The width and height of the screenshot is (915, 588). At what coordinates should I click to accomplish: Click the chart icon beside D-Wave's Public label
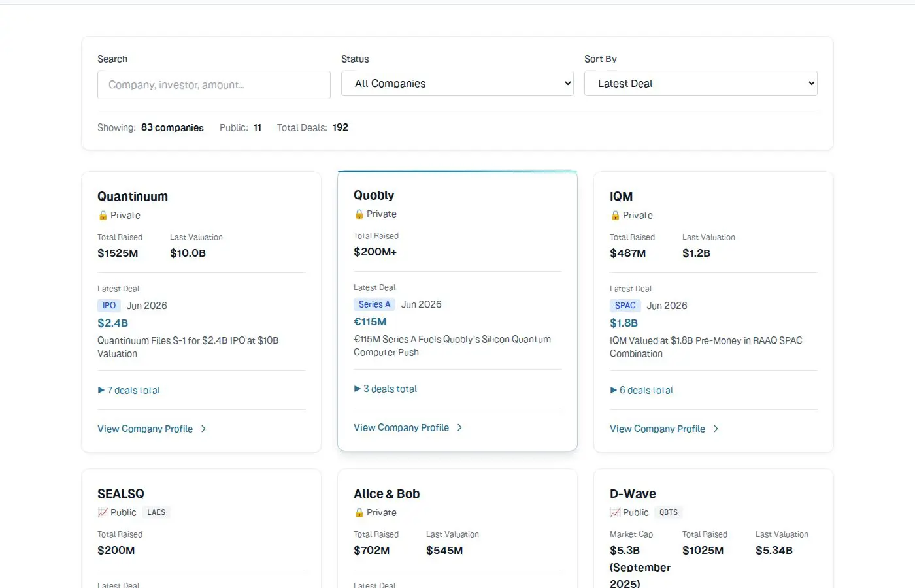pyautogui.click(x=615, y=512)
